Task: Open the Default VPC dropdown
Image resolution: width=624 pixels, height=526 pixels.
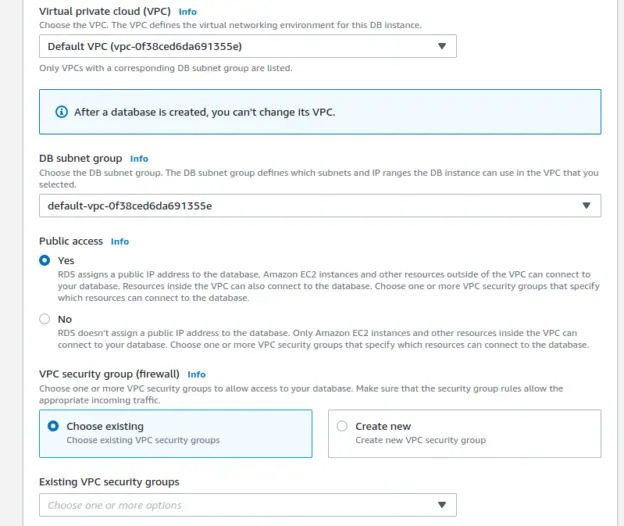Action: 248,46
